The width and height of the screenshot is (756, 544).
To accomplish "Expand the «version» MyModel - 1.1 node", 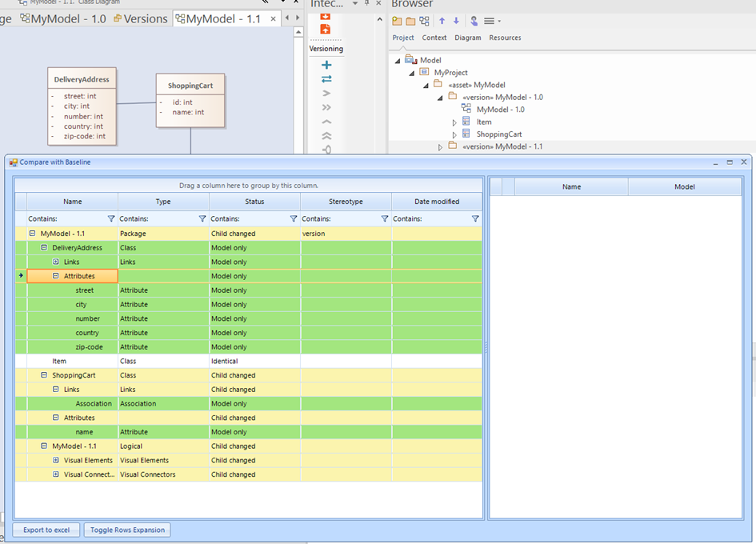I will pyautogui.click(x=440, y=147).
